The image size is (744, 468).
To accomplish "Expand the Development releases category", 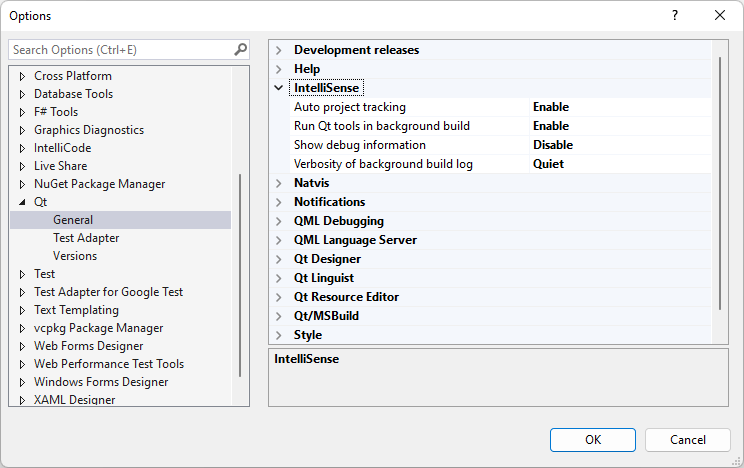I will coord(279,50).
